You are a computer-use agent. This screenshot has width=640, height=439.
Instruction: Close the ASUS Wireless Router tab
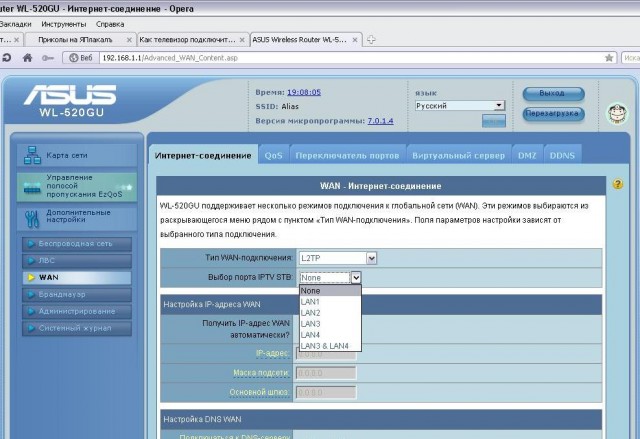click(355, 40)
